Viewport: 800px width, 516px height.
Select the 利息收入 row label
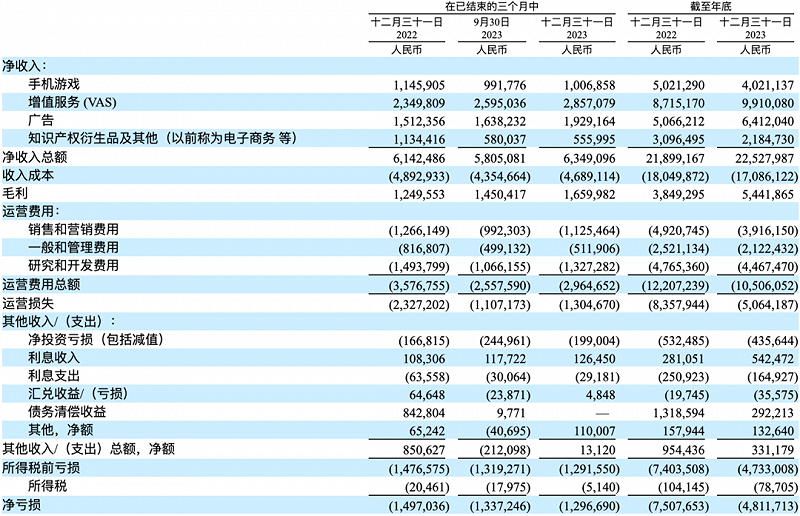54,358
